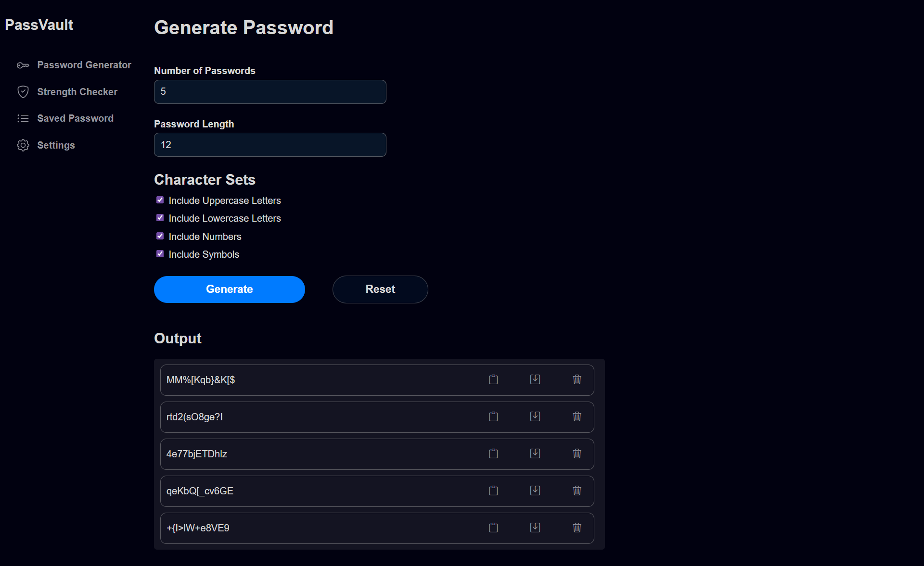924x566 pixels.
Task: Copy the password MM%[Kqb}&K[$
Action: 493,380
